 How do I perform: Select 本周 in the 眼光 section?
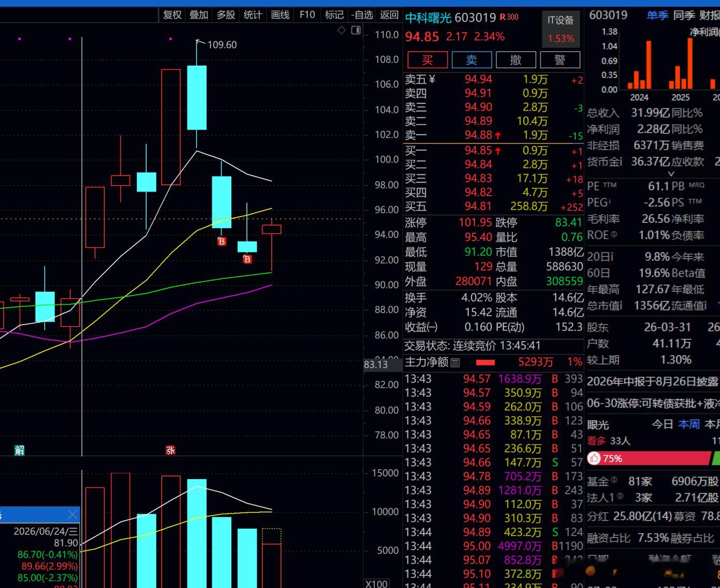[689, 424]
